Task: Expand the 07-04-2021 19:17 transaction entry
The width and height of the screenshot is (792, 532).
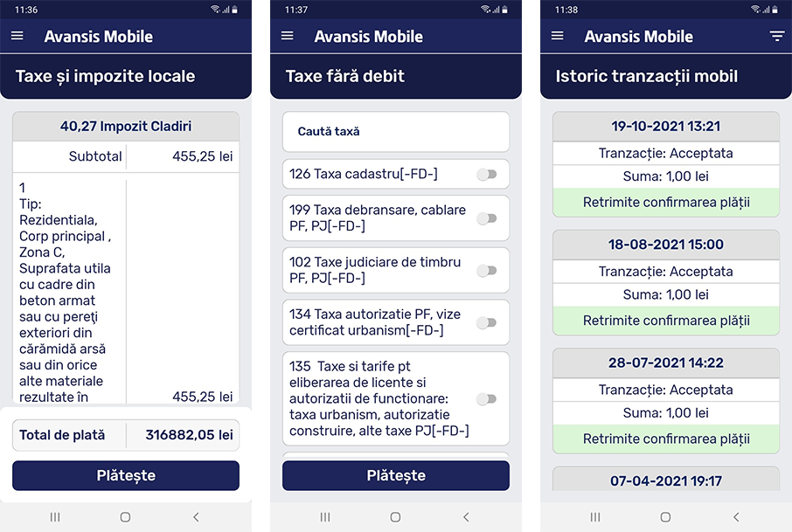Action: point(665,480)
